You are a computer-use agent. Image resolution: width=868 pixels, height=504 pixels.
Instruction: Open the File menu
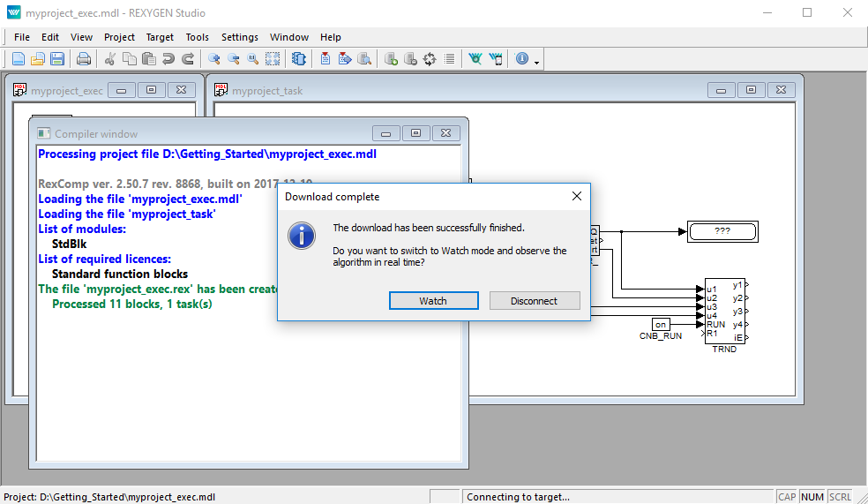tap(22, 37)
